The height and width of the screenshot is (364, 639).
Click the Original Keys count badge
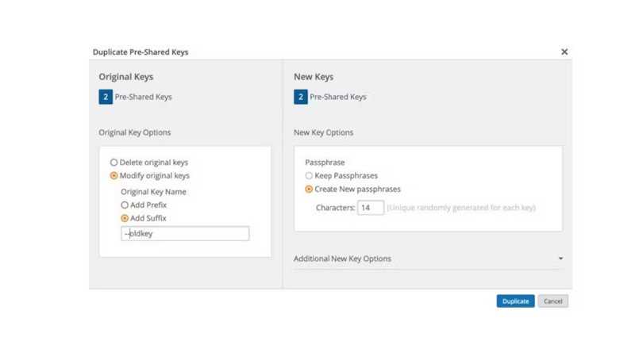click(106, 98)
